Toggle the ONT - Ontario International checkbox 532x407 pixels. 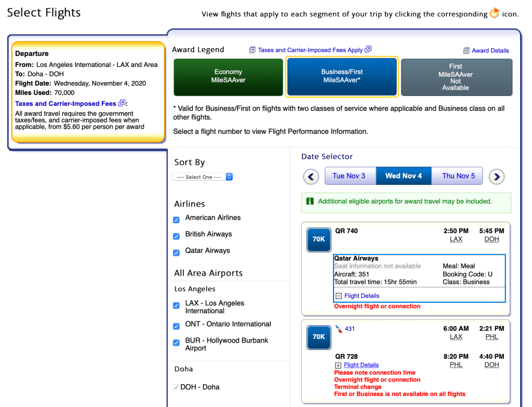(177, 326)
